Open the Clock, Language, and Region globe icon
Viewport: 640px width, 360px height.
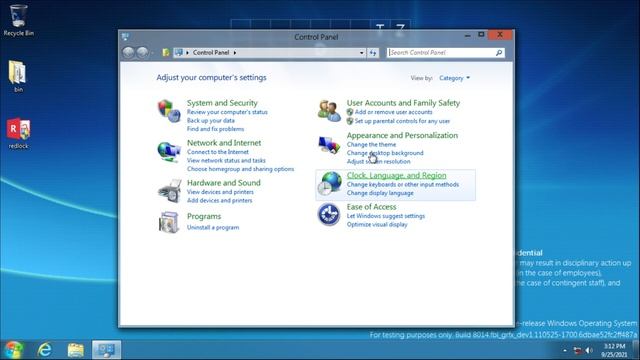(329, 183)
